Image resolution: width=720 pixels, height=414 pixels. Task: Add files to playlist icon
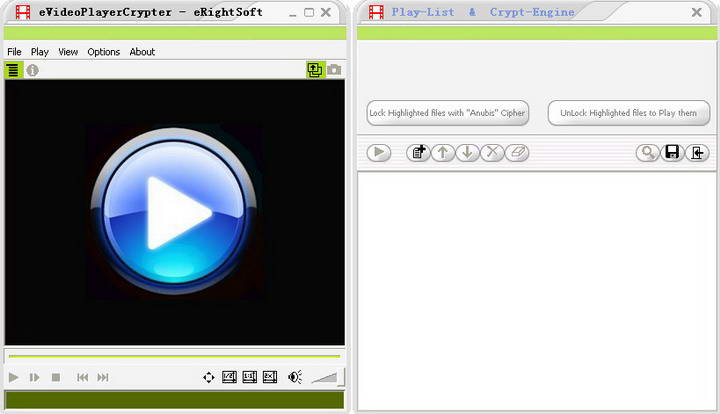[418, 152]
